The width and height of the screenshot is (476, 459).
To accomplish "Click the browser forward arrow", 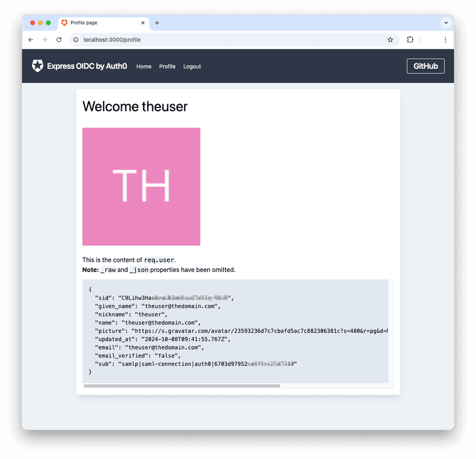I will (45, 40).
